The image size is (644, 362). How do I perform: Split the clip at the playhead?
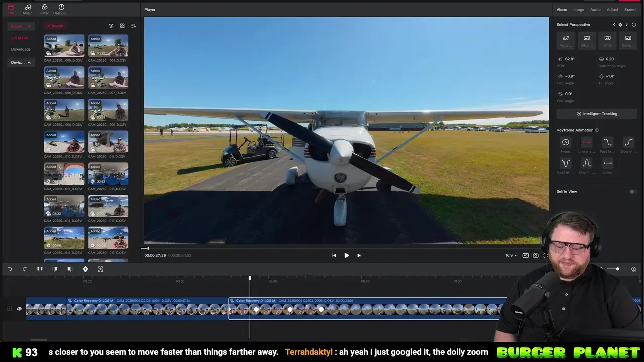click(x=40, y=269)
